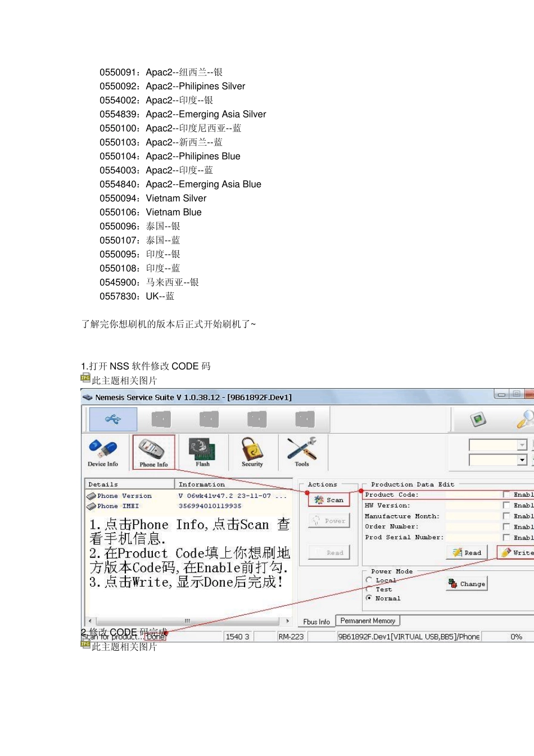Expand the upper combo box arrow

522,445
